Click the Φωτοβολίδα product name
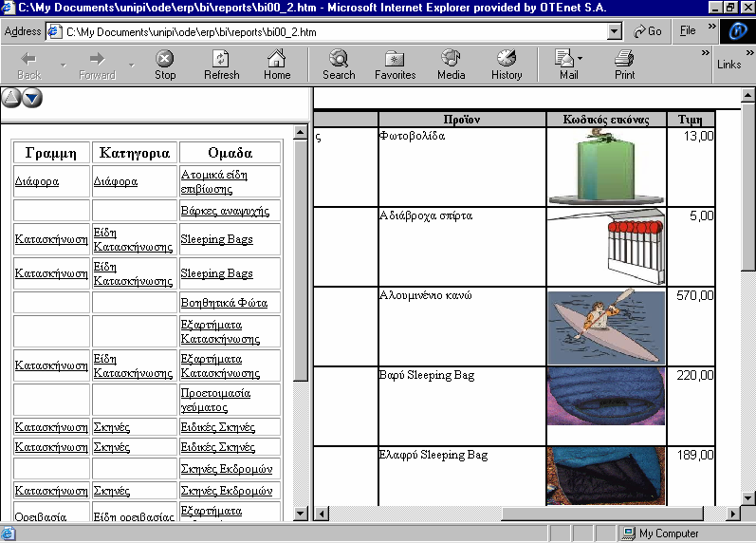Screen dimensions: 756x543 point(413,136)
